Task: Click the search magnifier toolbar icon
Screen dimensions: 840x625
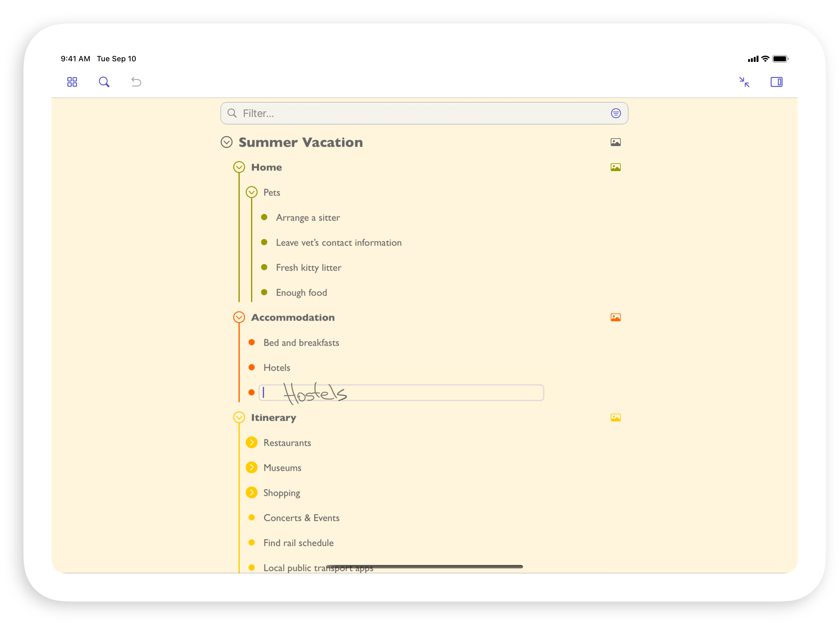Action: [x=104, y=82]
